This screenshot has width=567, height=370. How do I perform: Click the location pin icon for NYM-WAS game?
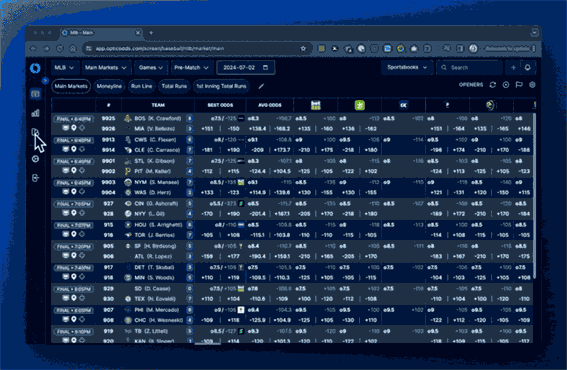click(x=74, y=192)
